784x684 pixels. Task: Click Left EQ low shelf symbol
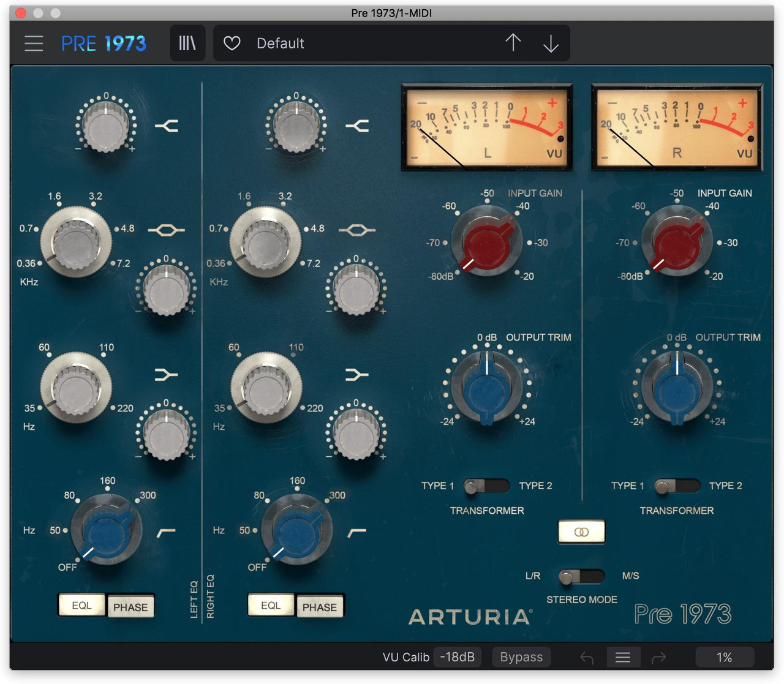(x=166, y=375)
